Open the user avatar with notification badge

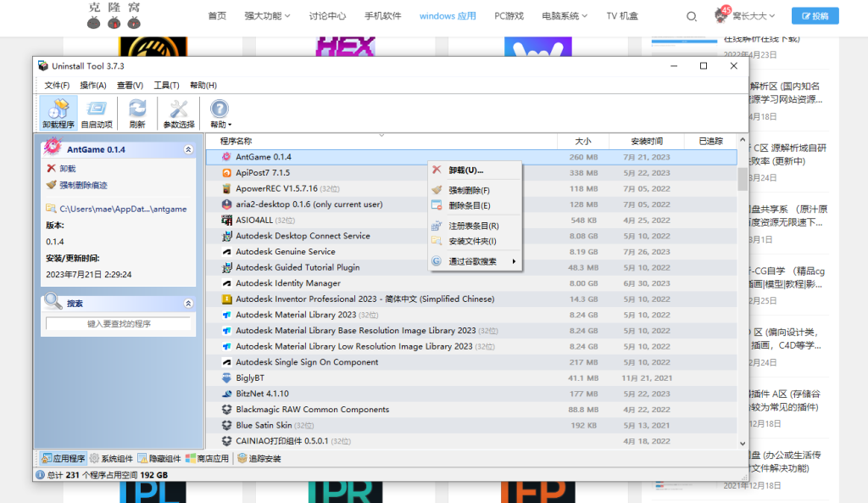pos(721,15)
